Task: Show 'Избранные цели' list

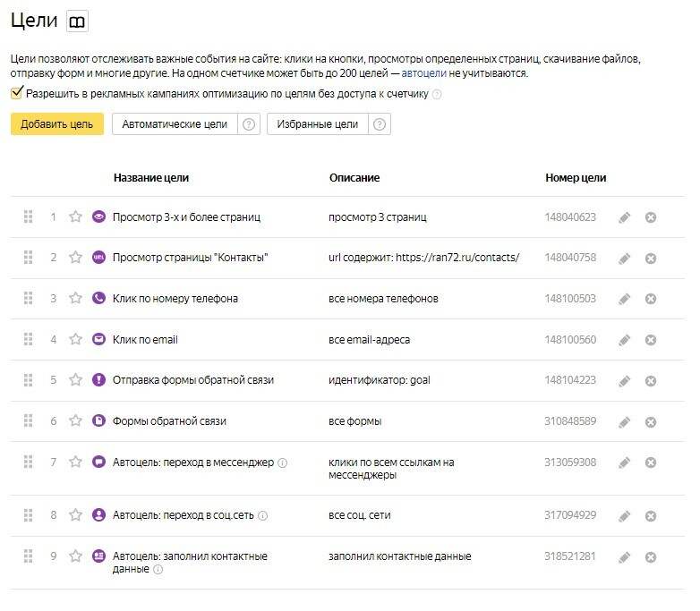Action: [317, 125]
